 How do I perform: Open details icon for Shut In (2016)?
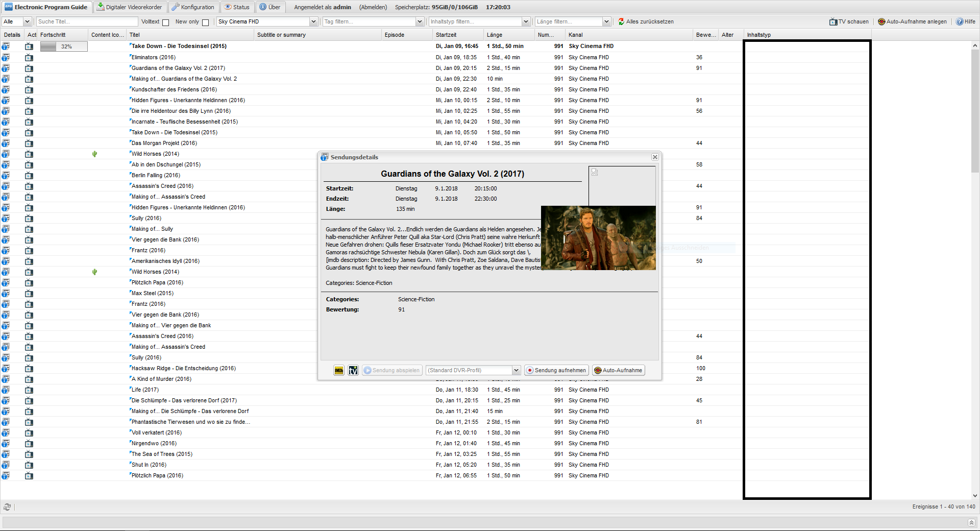point(6,465)
